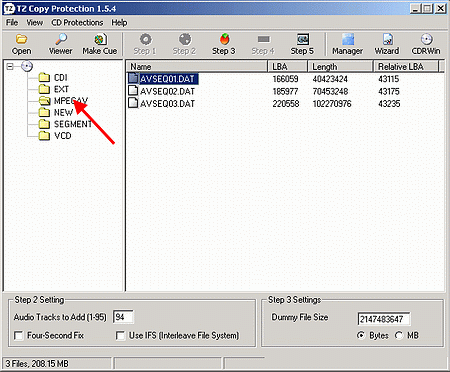Sort by the LBA column header
The height and width of the screenshot is (372, 450).
[x=288, y=67]
